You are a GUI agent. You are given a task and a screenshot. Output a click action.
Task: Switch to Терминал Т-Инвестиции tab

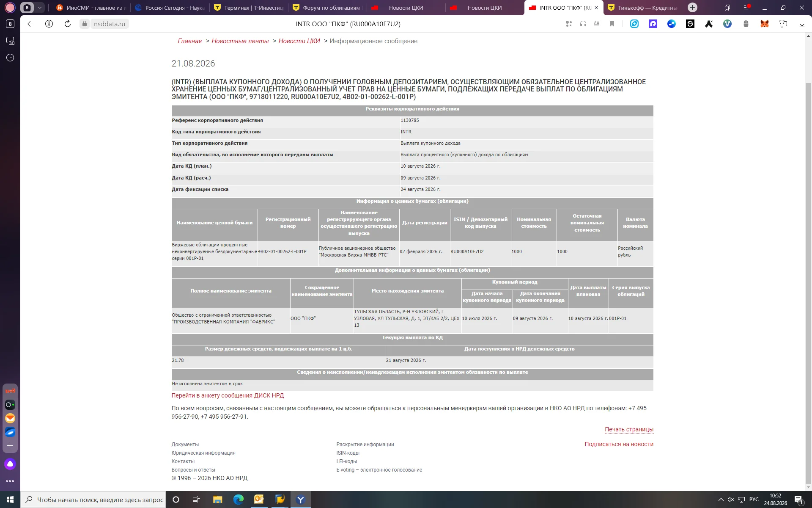pos(248,8)
